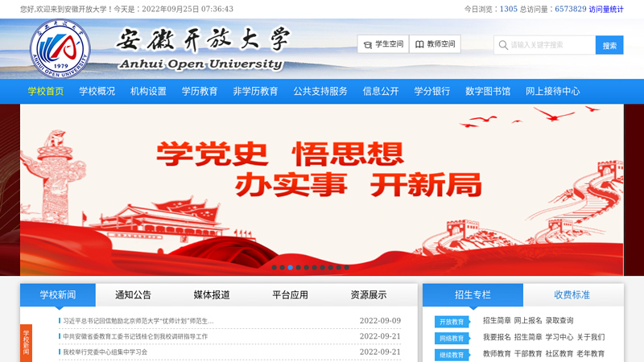Open 招生简章 in the 网络教育 row

coord(528,337)
